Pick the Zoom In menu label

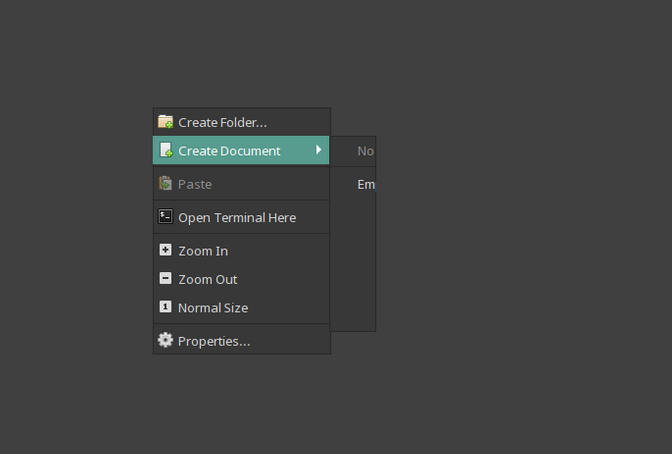(203, 251)
